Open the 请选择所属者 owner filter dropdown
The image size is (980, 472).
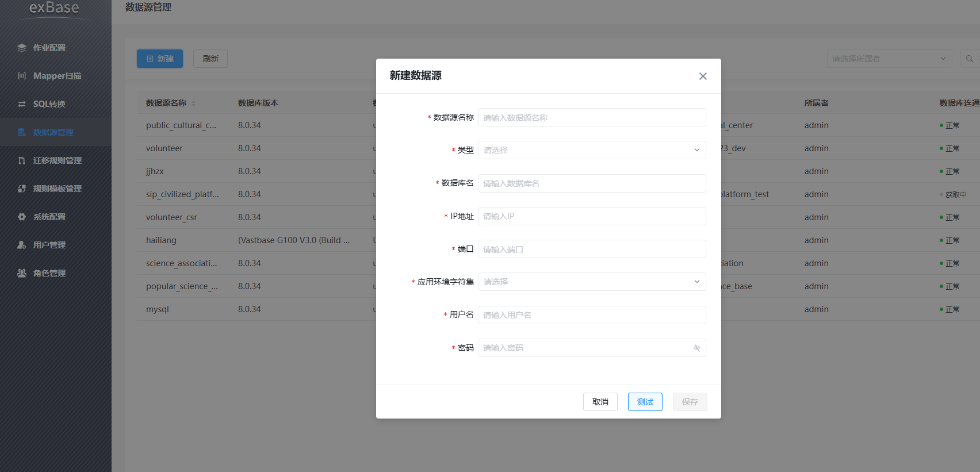pos(890,59)
